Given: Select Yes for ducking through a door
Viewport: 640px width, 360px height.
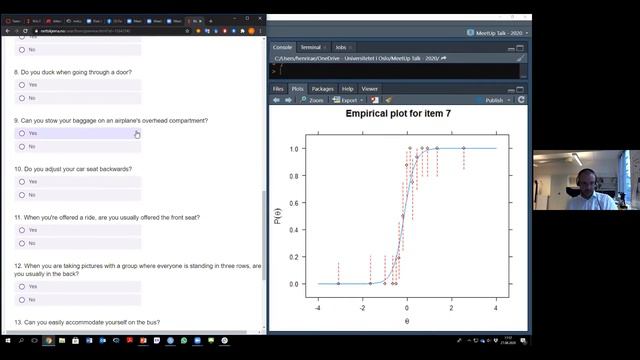Looking at the screenshot, I should (22, 85).
